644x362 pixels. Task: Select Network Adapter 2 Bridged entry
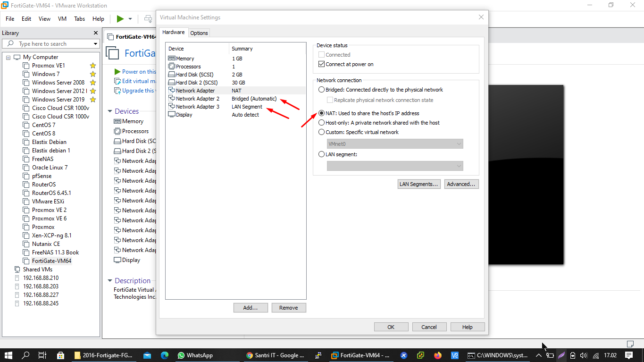[x=236, y=99]
